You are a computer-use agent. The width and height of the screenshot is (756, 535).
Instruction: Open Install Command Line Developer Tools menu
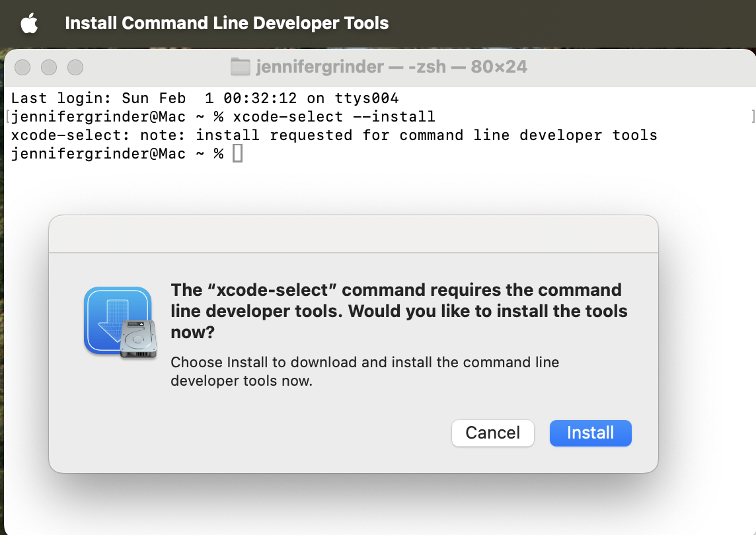[227, 23]
